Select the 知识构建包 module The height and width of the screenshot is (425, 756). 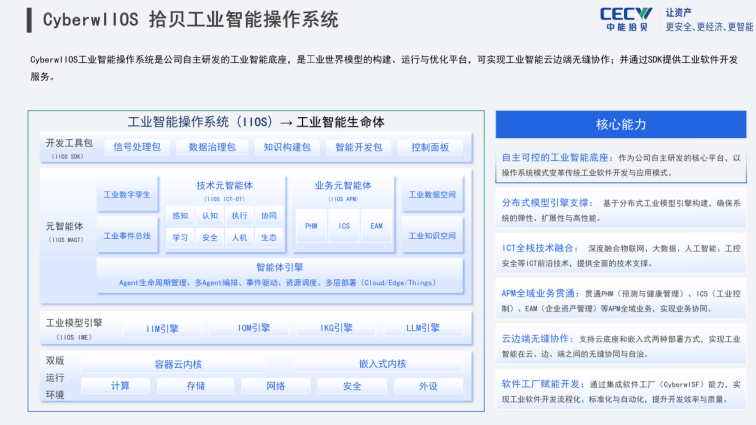click(287, 147)
